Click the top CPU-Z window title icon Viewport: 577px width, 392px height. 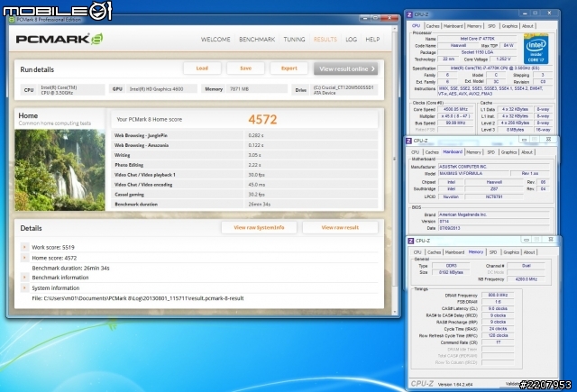pos(409,14)
